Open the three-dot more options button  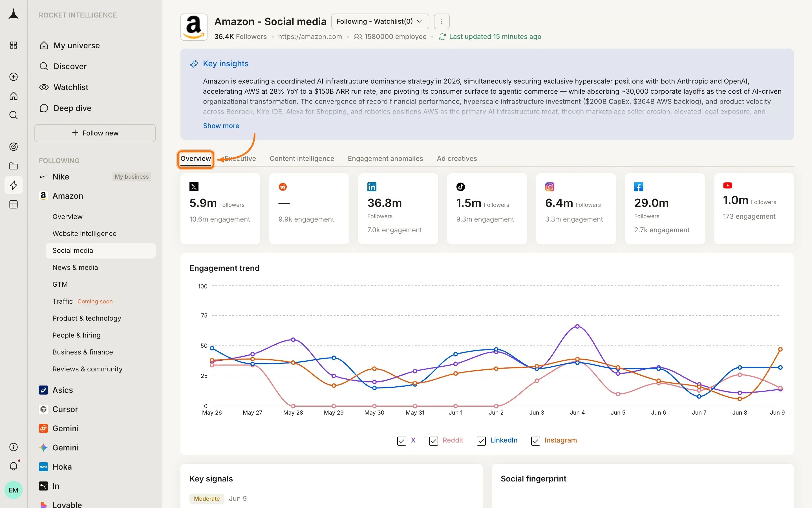(x=442, y=21)
